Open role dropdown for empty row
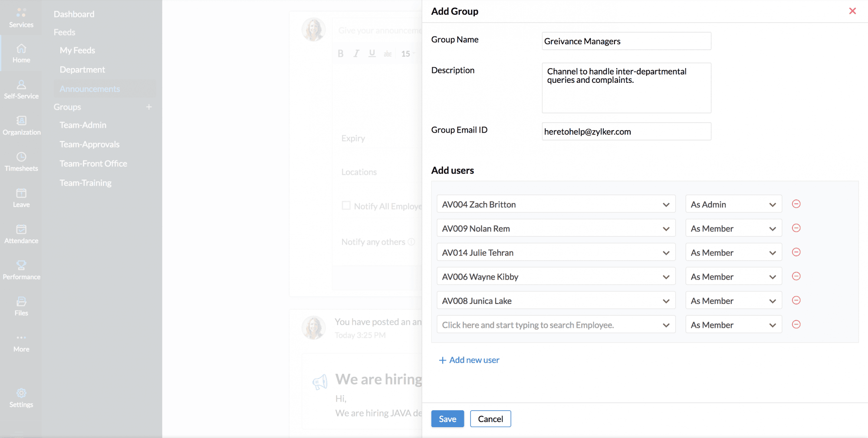 click(x=733, y=324)
